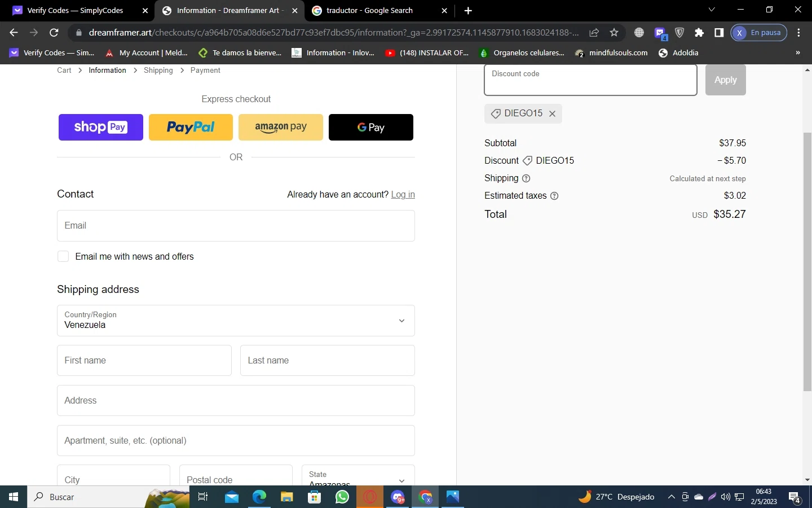Image resolution: width=812 pixels, height=508 pixels.
Task: Click the vertical page scrollbar
Action: (807, 262)
